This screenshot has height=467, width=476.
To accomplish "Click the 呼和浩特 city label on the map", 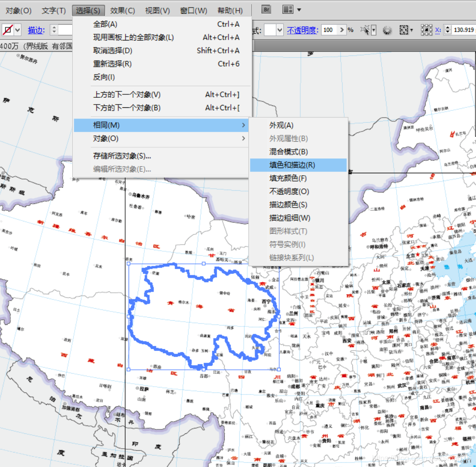I will [x=379, y=246].
